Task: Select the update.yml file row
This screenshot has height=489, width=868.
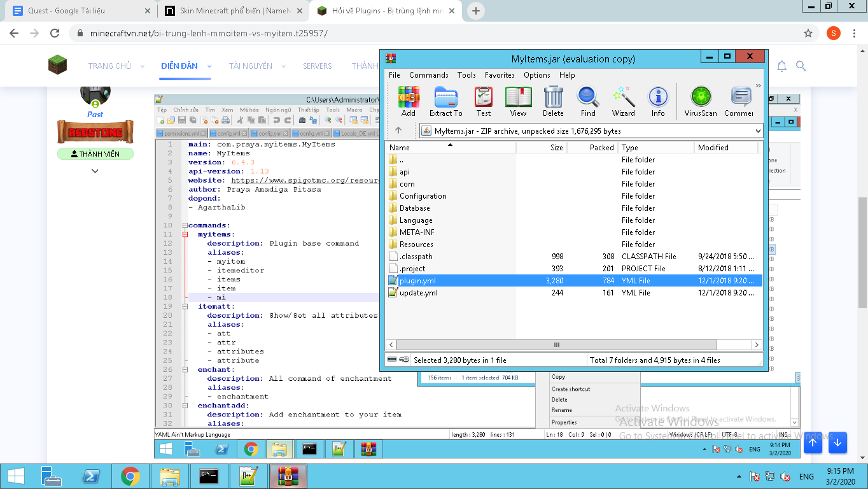Action: click(x=573, y=293)
